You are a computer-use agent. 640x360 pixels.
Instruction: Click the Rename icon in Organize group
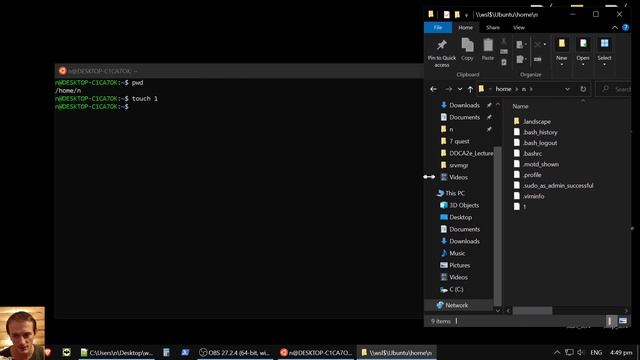click(x=538, y=60)
